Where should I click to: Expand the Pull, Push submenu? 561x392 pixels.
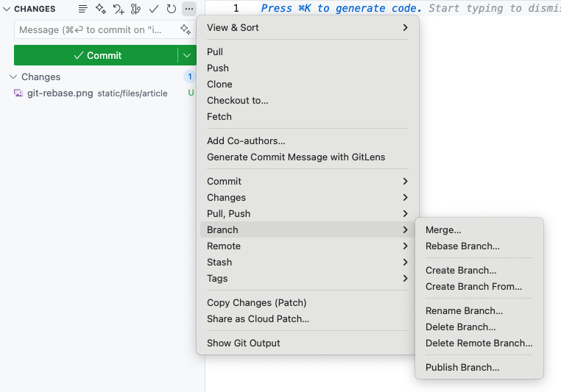point(308,214)
